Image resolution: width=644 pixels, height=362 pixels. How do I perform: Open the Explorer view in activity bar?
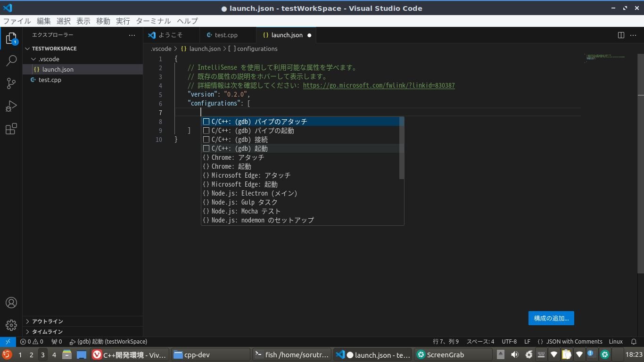[11, 39]
